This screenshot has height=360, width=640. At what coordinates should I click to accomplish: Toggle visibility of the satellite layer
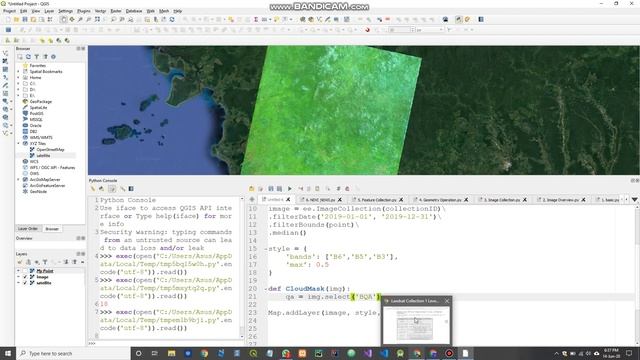point(25,283)
